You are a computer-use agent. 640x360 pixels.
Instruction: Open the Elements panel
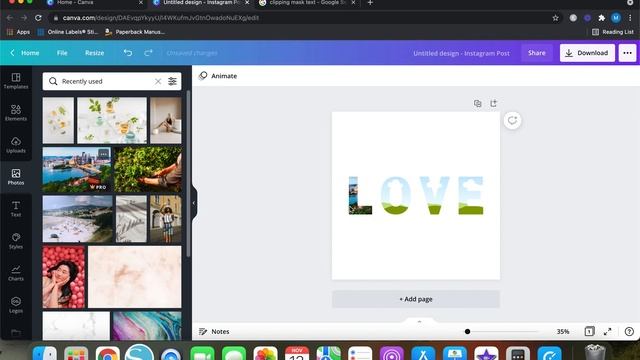(16, 113)
